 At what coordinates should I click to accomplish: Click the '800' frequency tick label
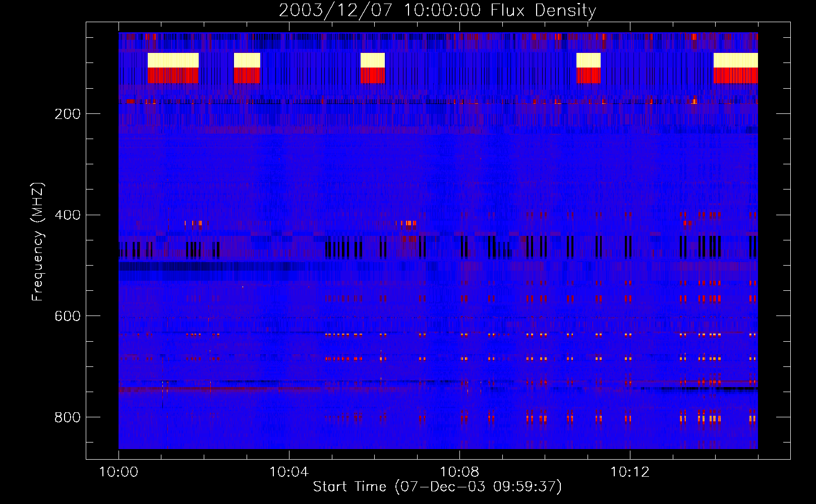coord(68,417)
